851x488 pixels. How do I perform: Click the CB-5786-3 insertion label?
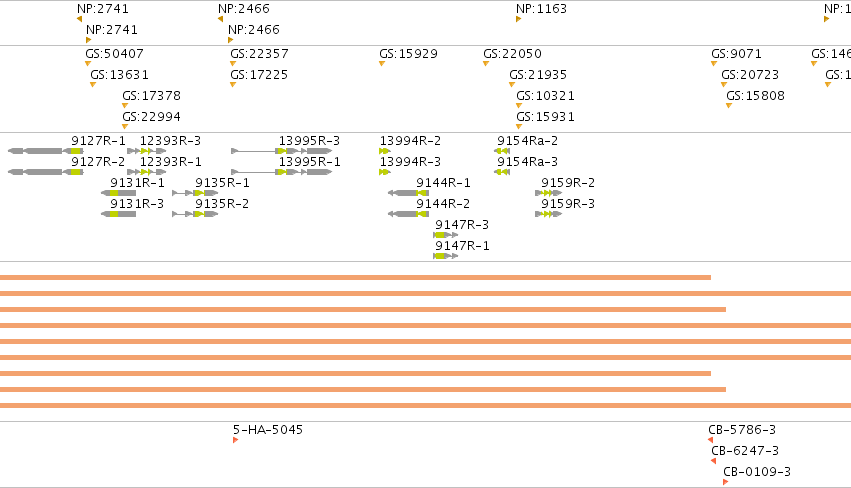click(742, 429)
